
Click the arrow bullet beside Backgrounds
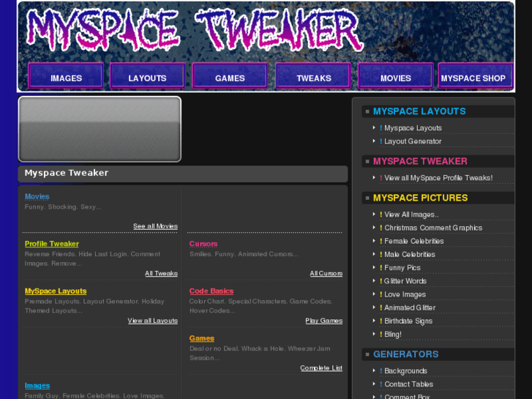[374, 370]
